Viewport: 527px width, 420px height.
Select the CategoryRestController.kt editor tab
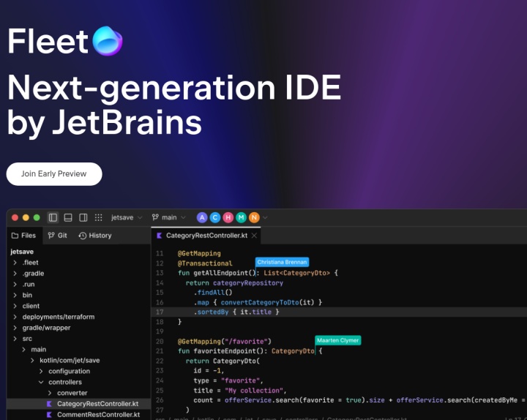point(206,236)
